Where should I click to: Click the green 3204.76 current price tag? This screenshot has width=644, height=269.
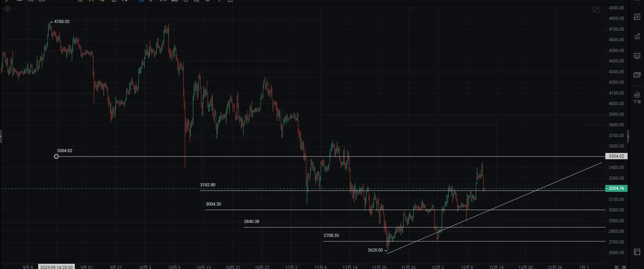616,188
